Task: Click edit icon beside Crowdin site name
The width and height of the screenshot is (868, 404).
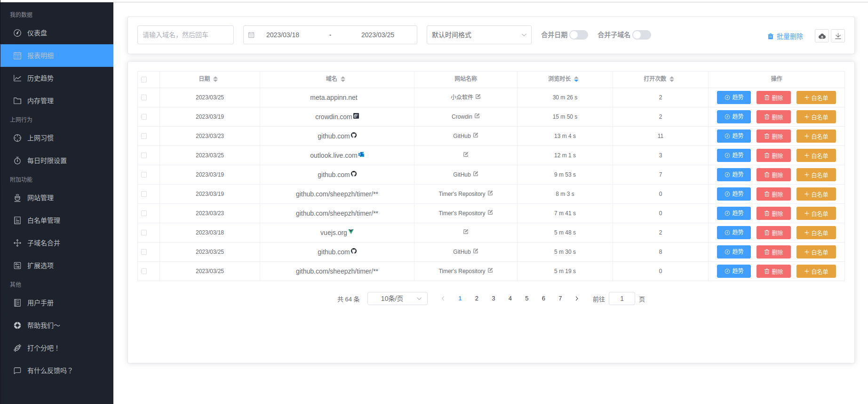Action: point(477,116)
